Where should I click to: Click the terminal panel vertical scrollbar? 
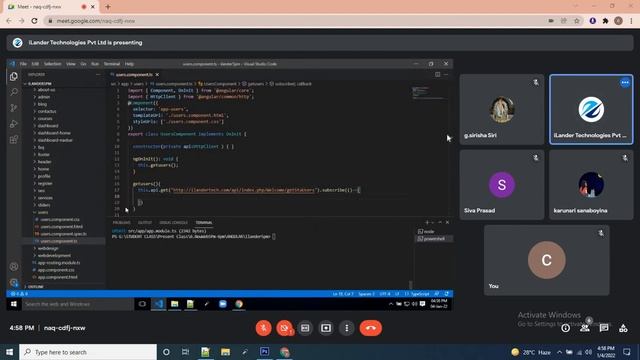coord(411,284)
